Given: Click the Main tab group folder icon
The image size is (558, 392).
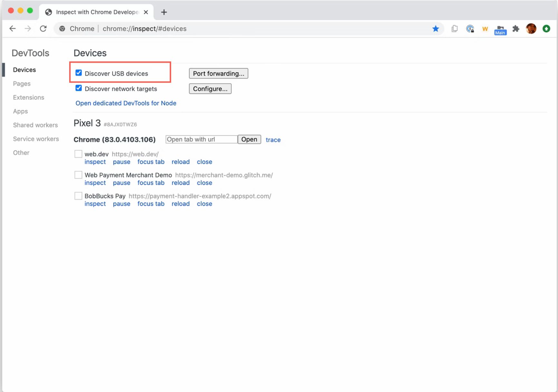Looking at the screenshot, I should 500,29.
